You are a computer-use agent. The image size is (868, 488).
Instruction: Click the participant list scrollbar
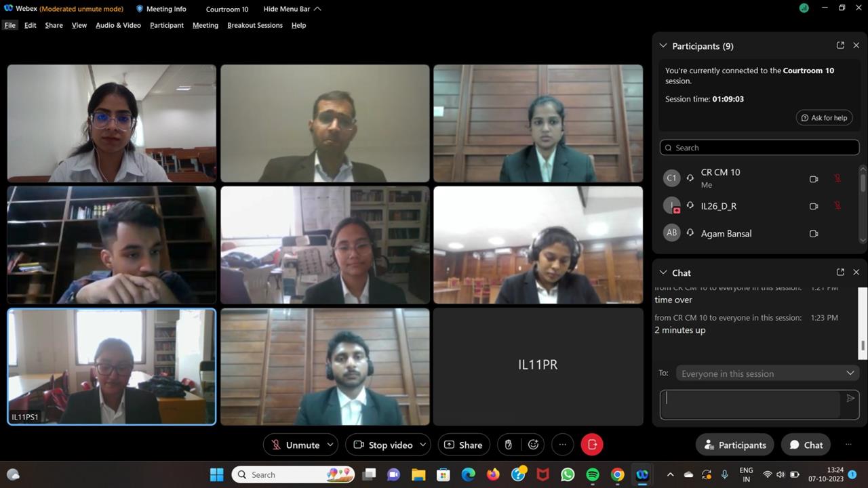(863, 182)
